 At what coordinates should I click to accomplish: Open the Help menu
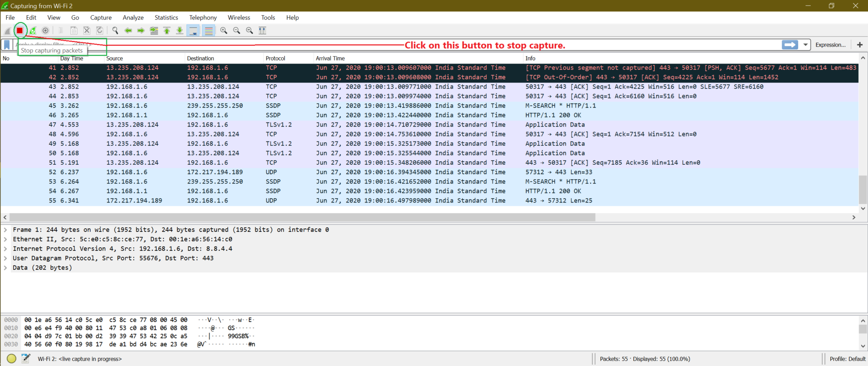pyautogui.click(x=292, y=17)
